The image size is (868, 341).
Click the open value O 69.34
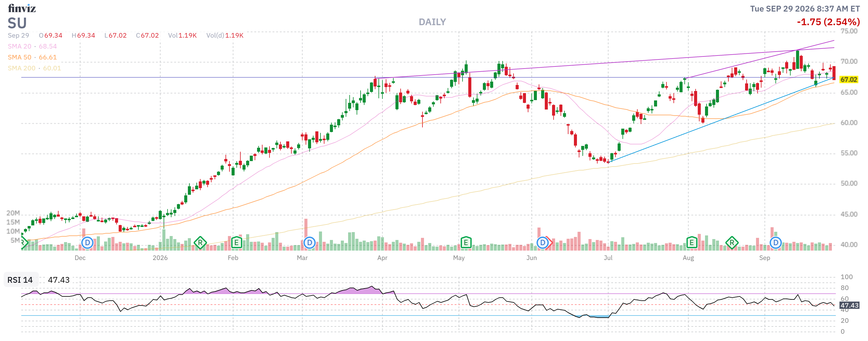pos(51,35)
